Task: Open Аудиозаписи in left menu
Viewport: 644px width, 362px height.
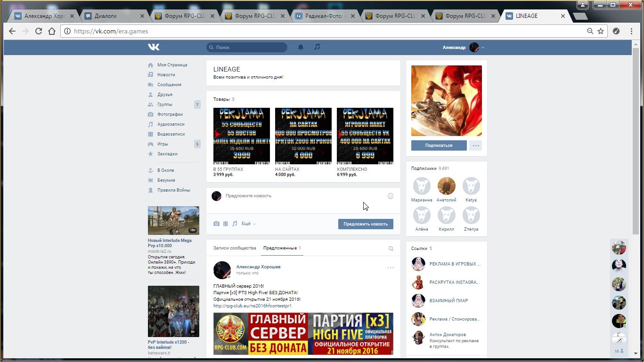Action: point(171,124)
